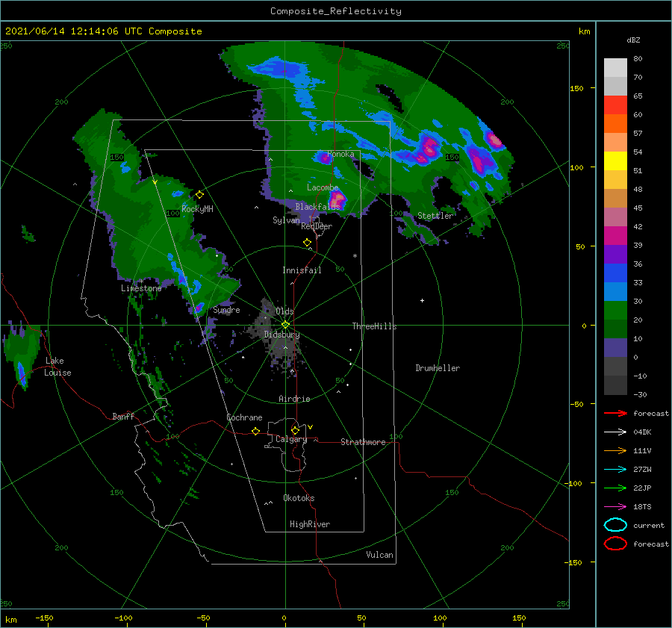Click the Airdrie city label

pyautogui.click(x=294, y=399)
